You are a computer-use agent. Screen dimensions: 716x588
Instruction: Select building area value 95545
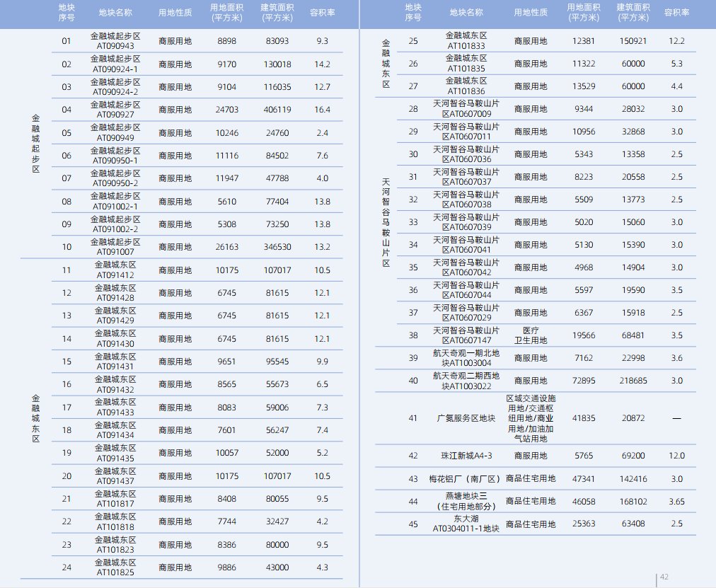coord(277,362)
